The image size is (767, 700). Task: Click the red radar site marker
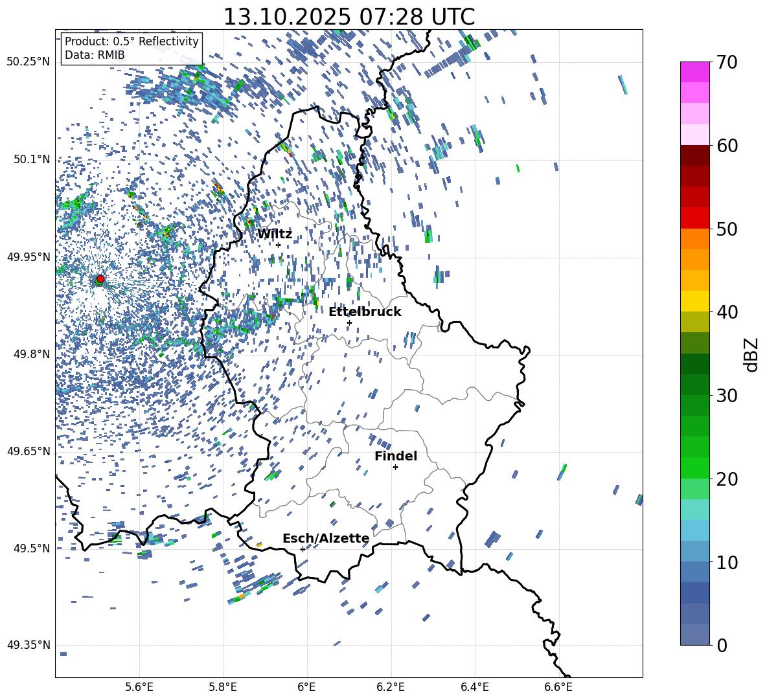(x=100, y=279)
